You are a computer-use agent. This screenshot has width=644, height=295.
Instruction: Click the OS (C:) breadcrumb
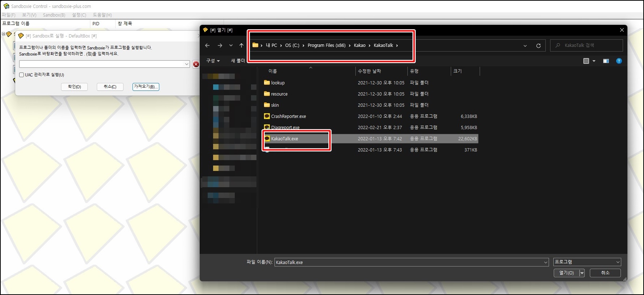point(292,45)
